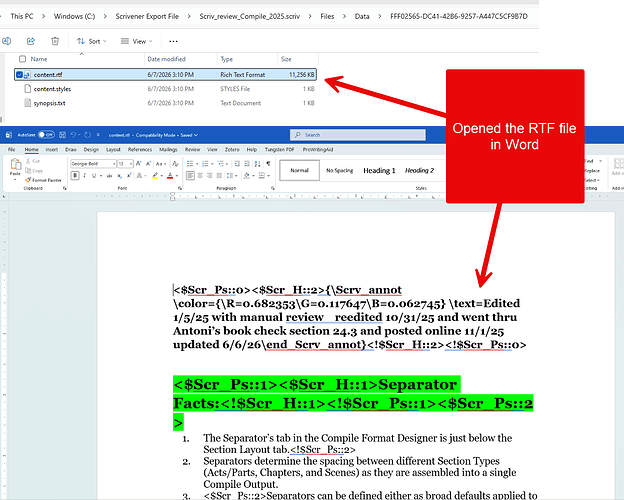624x500 pixels.
Task: Click the Word Search box
Action: [357, 135]
